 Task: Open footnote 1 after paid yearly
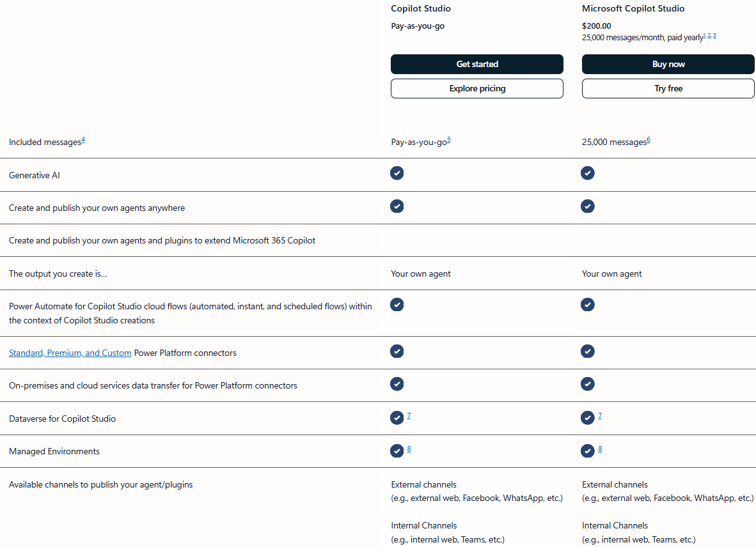click(704, 36)
